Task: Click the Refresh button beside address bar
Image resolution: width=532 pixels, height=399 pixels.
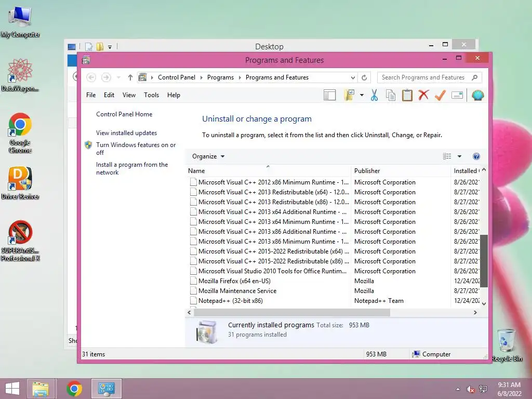Action: (x=364, y=78)
